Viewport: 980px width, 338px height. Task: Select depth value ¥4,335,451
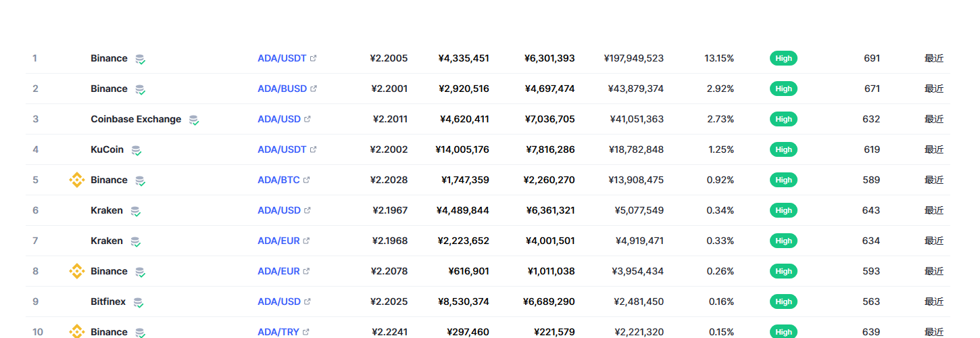(x=464, y=58)
